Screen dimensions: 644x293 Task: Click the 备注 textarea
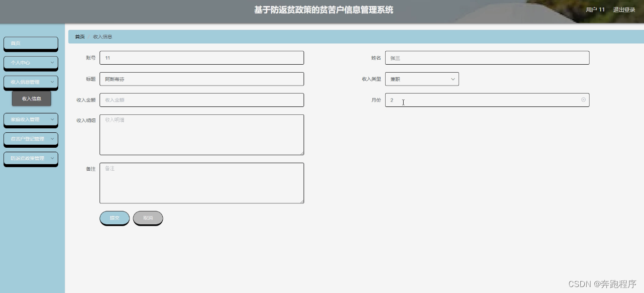coord(202,183)
